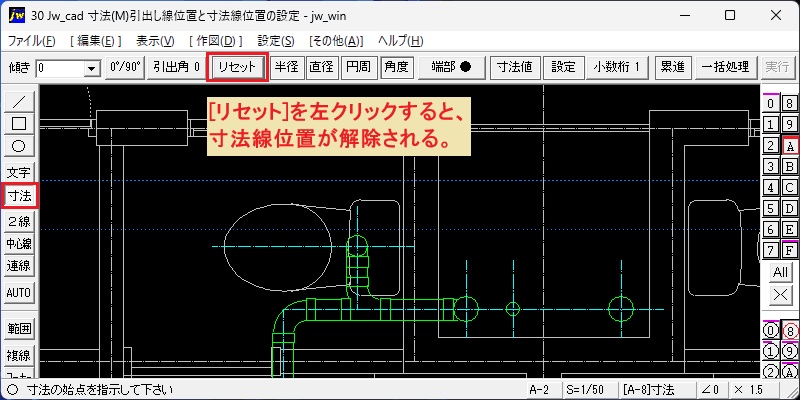
Task: Toggle layer F in upper layer panel
Action: point(790,250)
